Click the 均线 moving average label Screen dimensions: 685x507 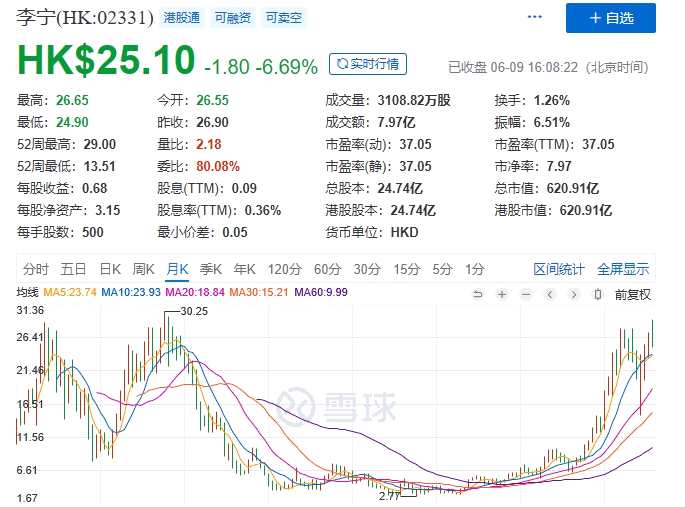coord(28,292)
